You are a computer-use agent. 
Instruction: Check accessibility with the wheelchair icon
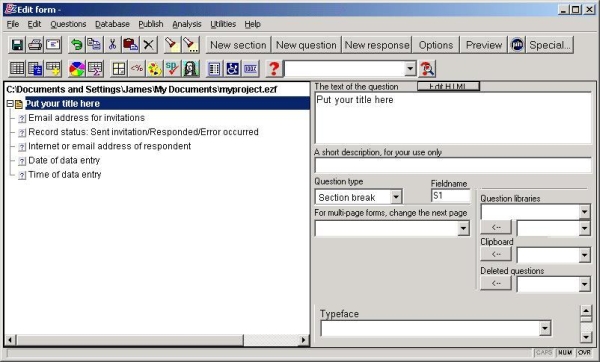tap(232, 69)
